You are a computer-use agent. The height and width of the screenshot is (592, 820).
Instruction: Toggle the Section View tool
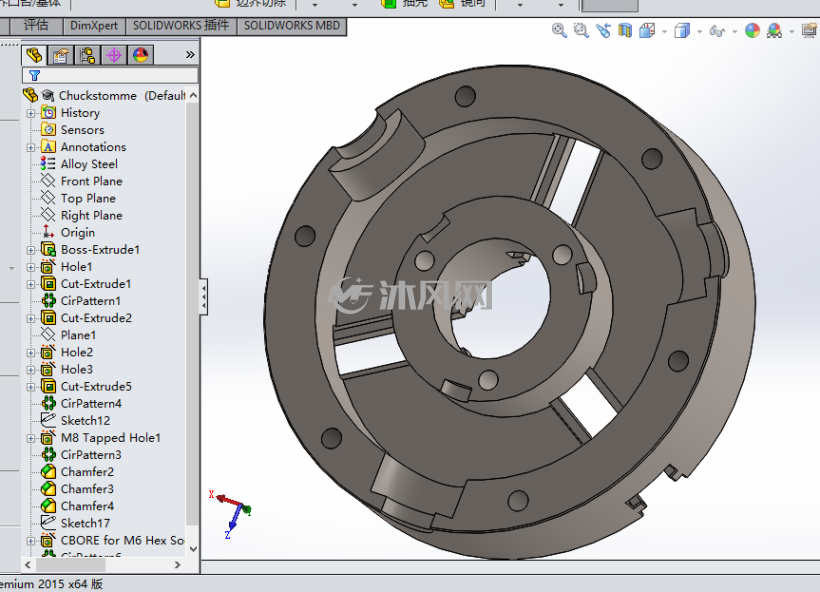(625, 30)
